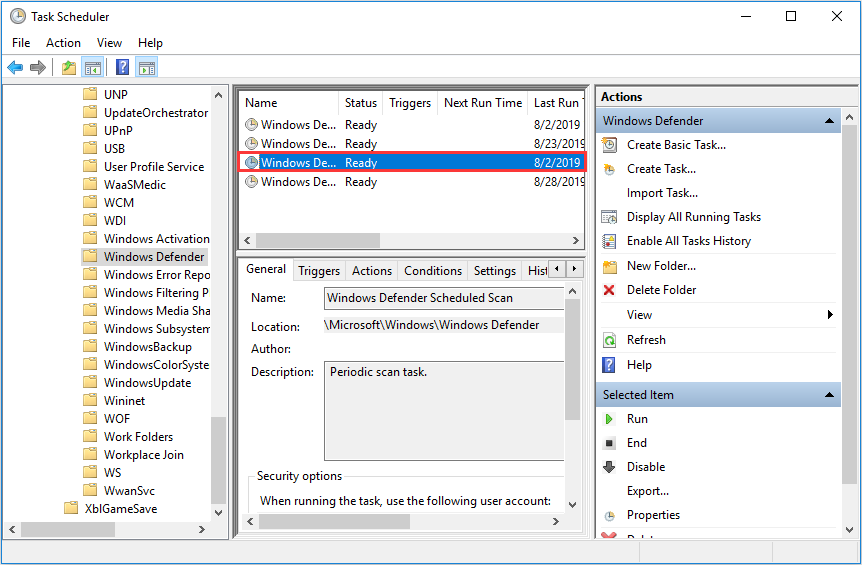Click the Help icon in the Actions pane

point(609,365)
